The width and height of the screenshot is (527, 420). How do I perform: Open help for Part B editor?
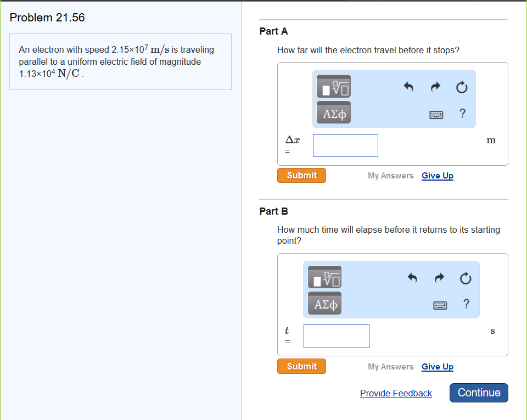(466, 304)
